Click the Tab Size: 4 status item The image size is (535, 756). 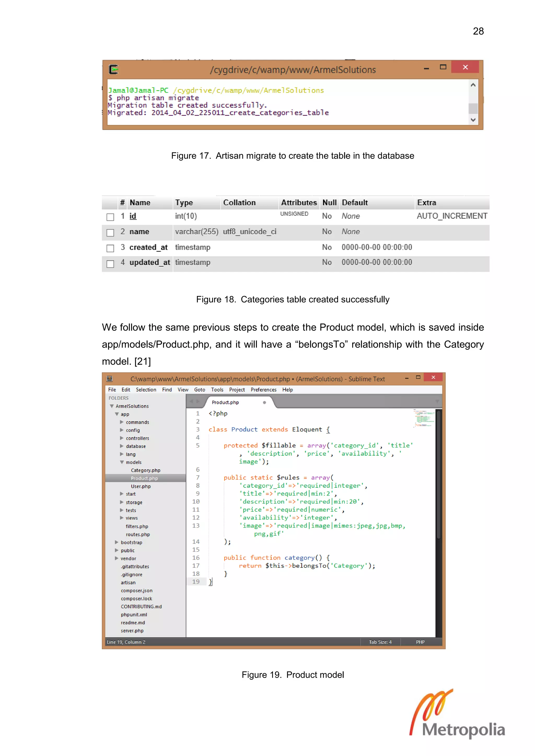click(380, 642)
